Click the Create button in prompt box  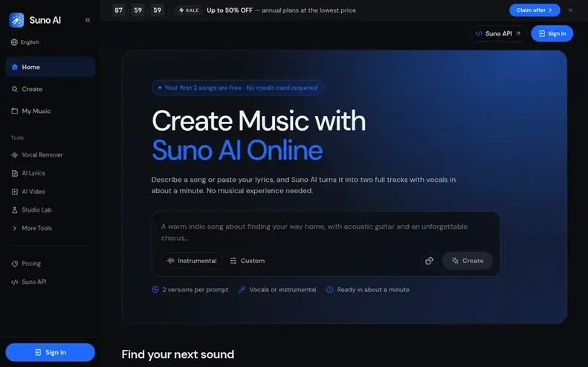pos(468,261)
